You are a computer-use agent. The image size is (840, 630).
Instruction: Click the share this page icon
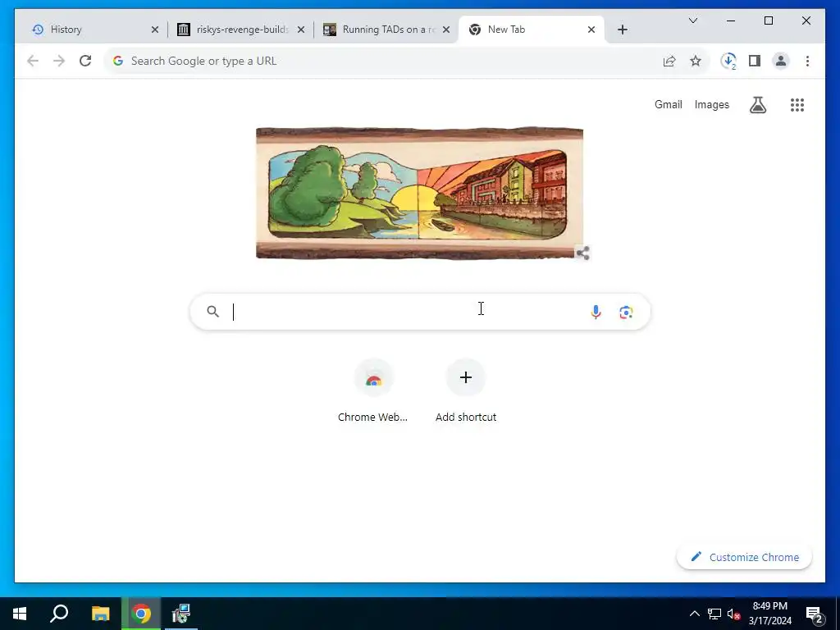tap(669, 61)
